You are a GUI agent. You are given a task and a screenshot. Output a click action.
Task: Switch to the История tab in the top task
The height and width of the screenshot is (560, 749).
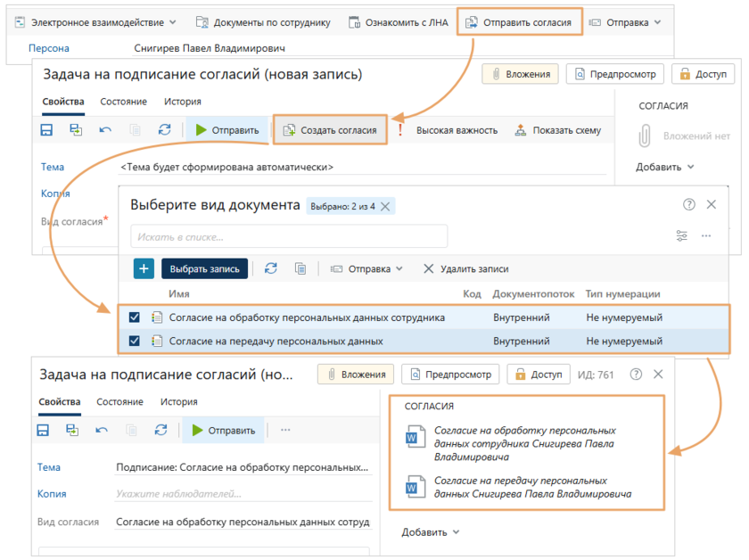click(x=182, y=102)
